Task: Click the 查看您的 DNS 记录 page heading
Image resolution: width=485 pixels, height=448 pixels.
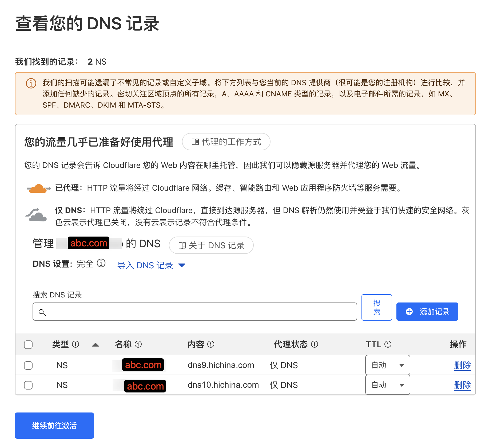Action: [87, 23]
